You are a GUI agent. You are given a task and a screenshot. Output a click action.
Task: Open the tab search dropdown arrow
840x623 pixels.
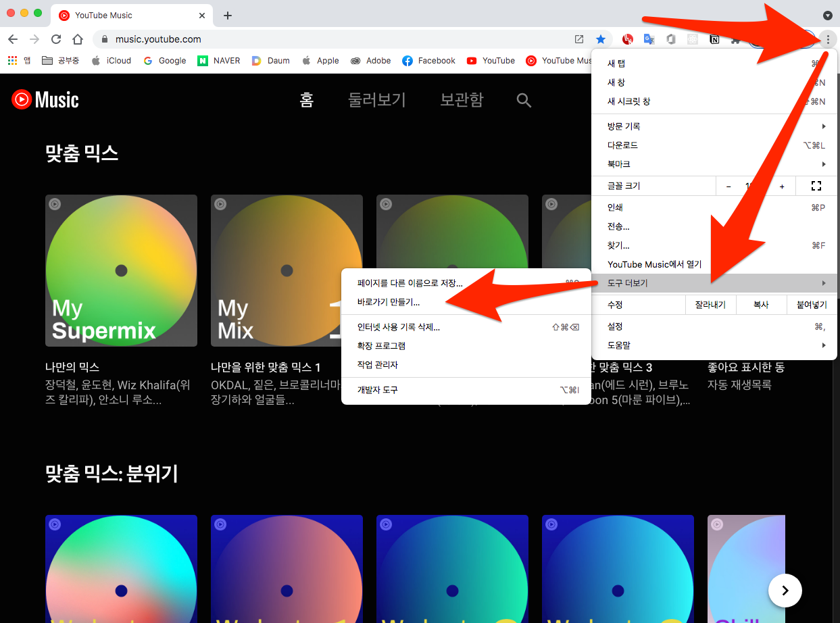click(828, 15)
